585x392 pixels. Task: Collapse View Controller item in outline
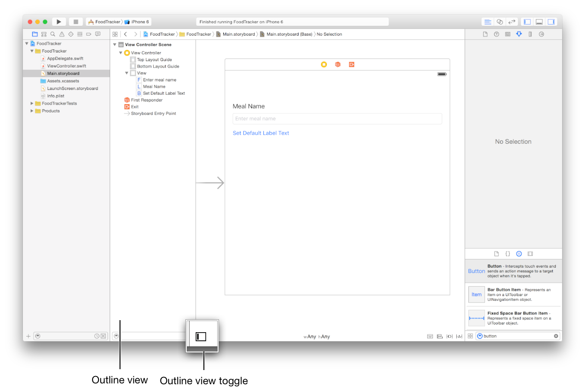(x=120, y=53)
